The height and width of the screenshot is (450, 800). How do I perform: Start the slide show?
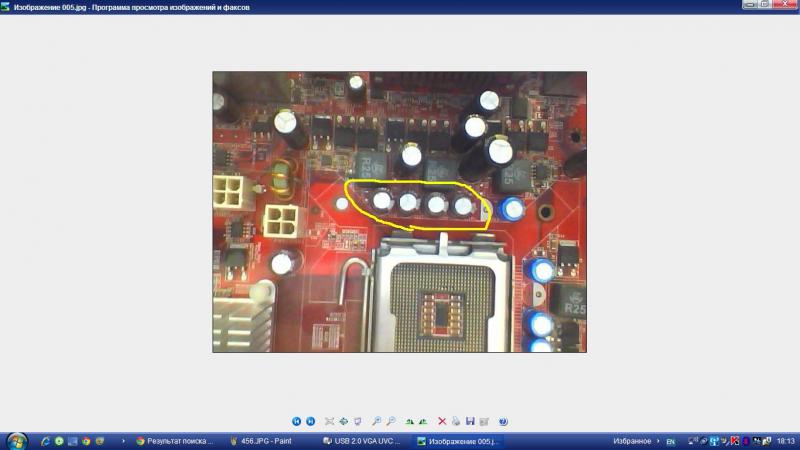[x=358, y=422]
